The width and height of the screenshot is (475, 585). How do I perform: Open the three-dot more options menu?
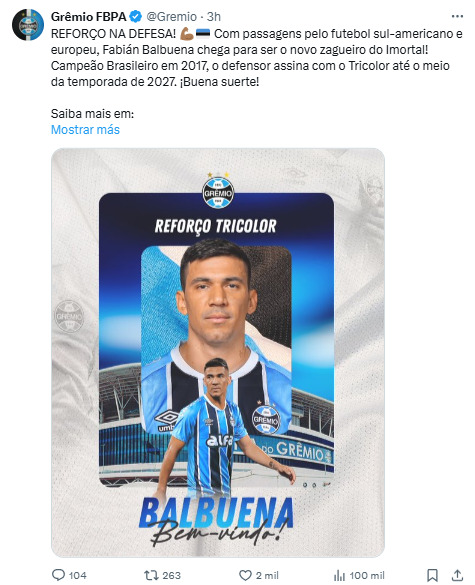[x=457, y=16]
